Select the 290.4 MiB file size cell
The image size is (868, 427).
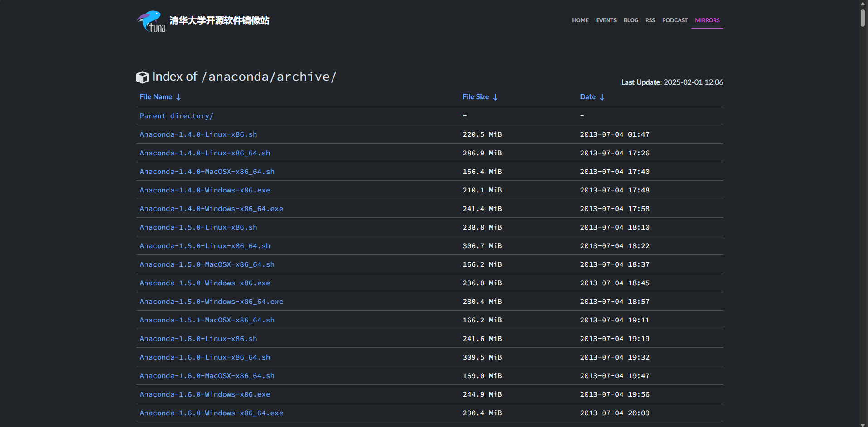pos(482,413)
